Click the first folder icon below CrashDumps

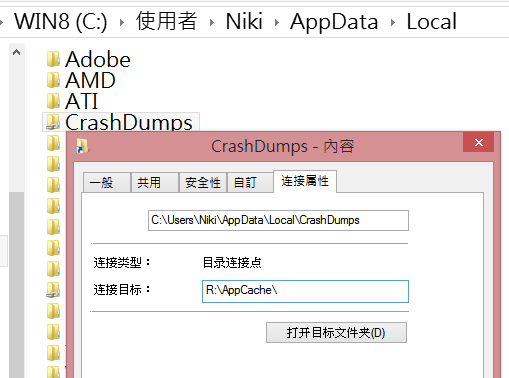point(53,143)
